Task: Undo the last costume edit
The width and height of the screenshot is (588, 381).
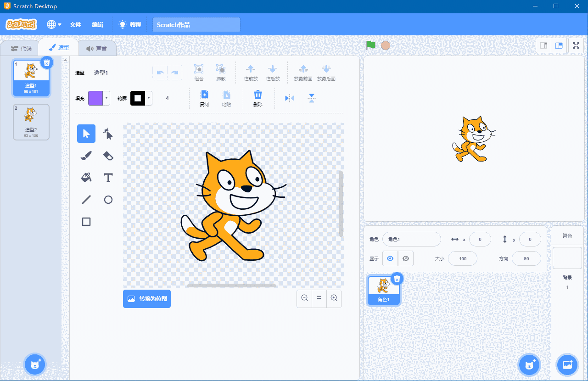Action: [x=160, y=73]
